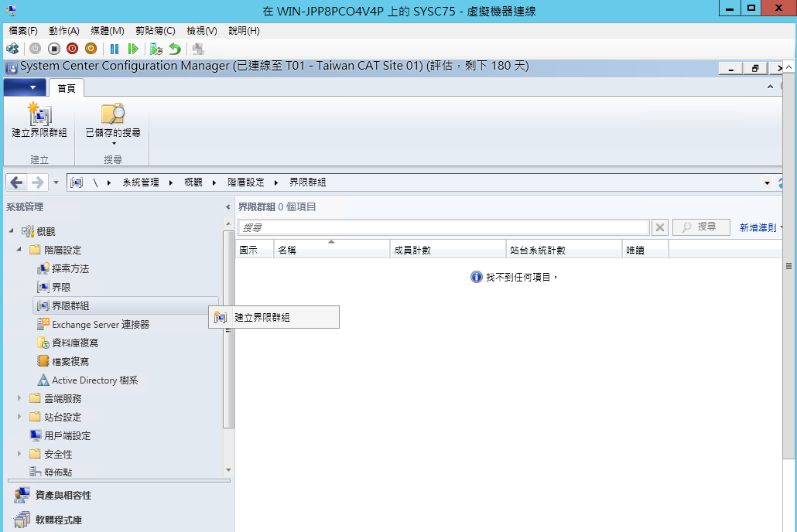This screenshot has width=797, height=532.
Task: Clear the search box with the X button
Action: pyautogui.click(x=660, y=227)
